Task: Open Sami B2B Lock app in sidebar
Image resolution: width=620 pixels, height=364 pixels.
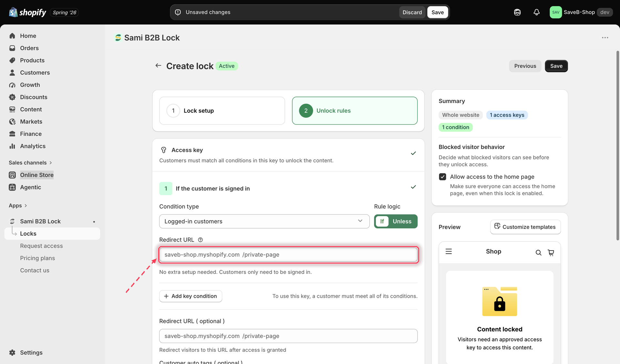Action: (40, 221)
